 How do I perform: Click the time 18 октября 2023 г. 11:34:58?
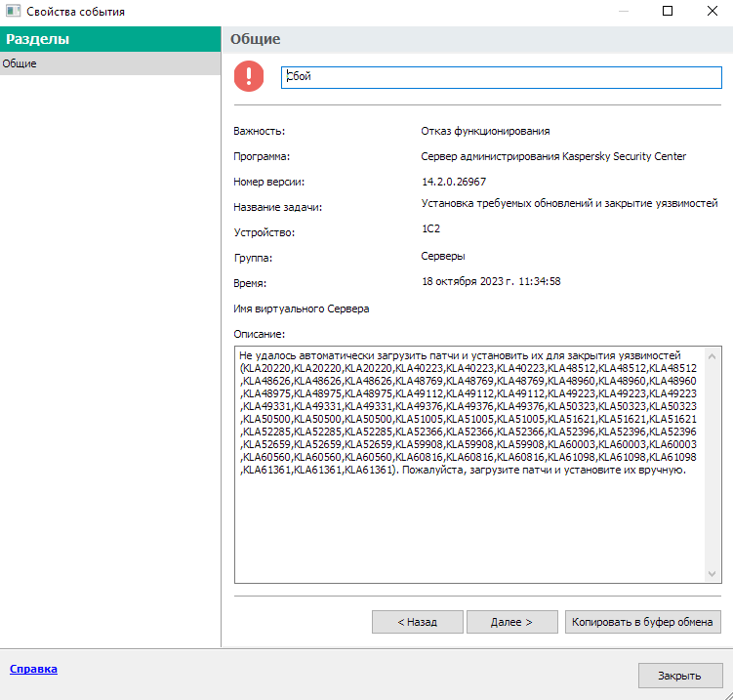491,281
